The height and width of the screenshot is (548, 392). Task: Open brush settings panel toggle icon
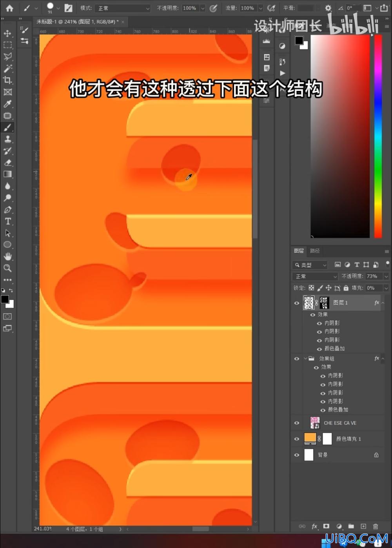pyautogui.click(x=68, y=8)
